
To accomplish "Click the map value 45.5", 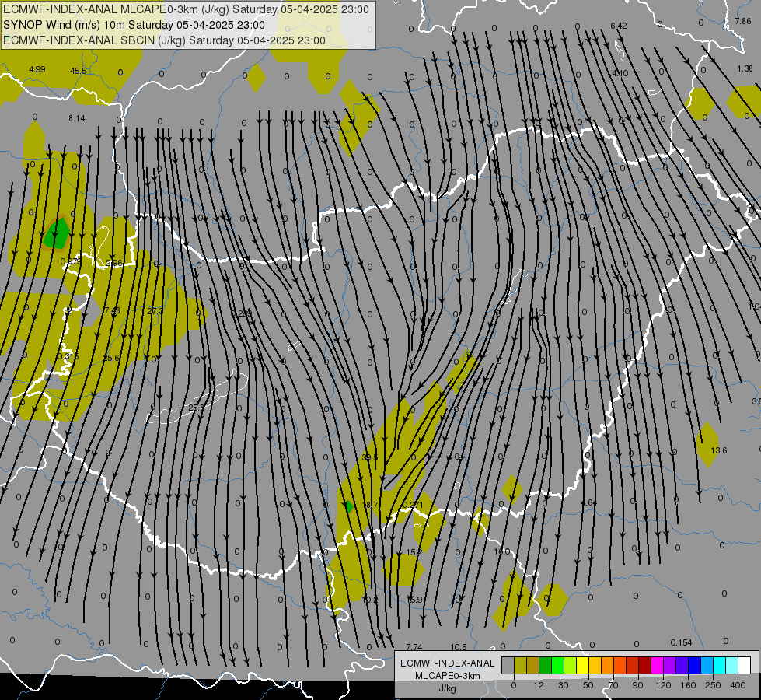I will pos(79,71).
